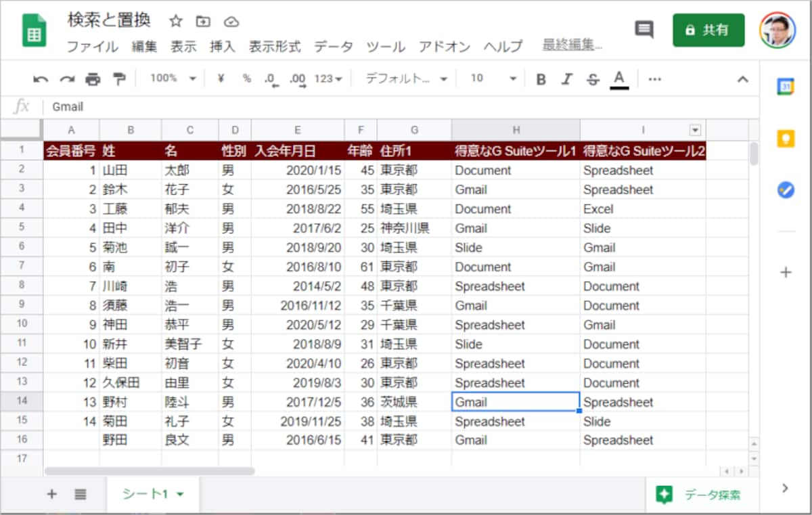Open Google Calendar in the side panel

click(785, 87)
